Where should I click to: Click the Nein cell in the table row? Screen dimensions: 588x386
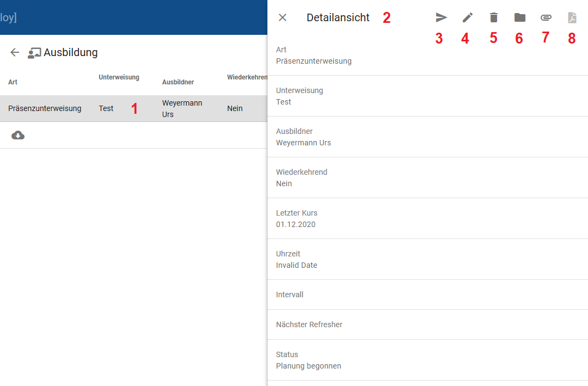coord(235,108)
